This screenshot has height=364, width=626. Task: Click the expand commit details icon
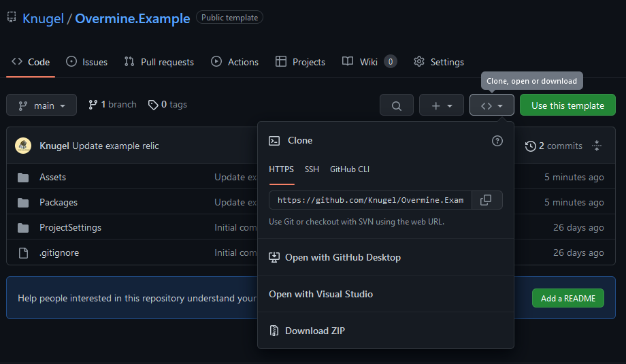pyautogui.click(x=597, y=146)
